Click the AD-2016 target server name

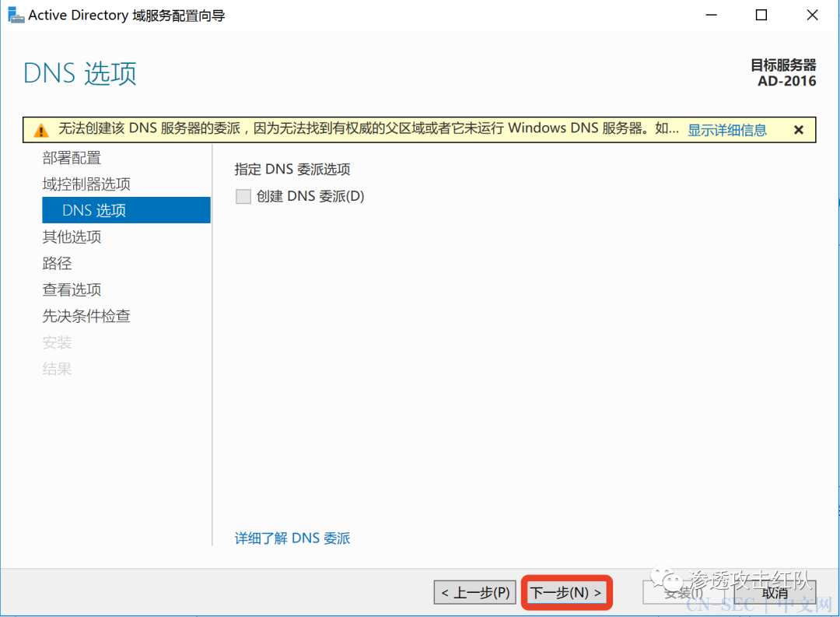786,81
